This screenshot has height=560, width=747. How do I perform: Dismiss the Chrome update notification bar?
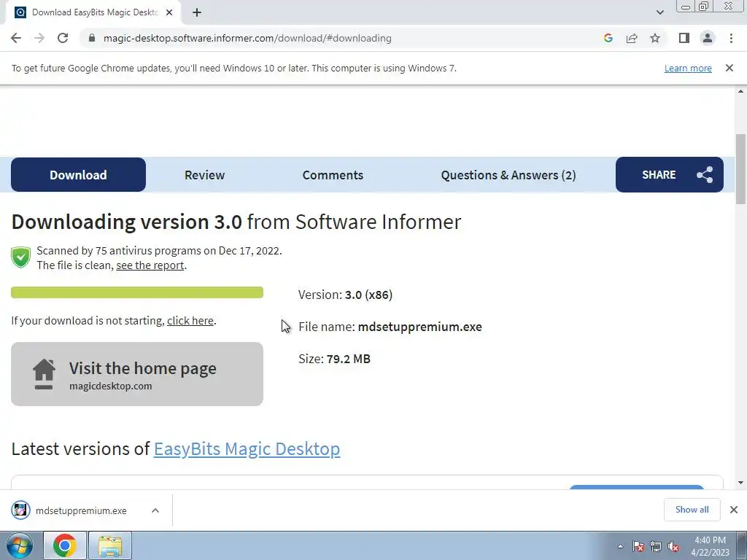[729, 68]
